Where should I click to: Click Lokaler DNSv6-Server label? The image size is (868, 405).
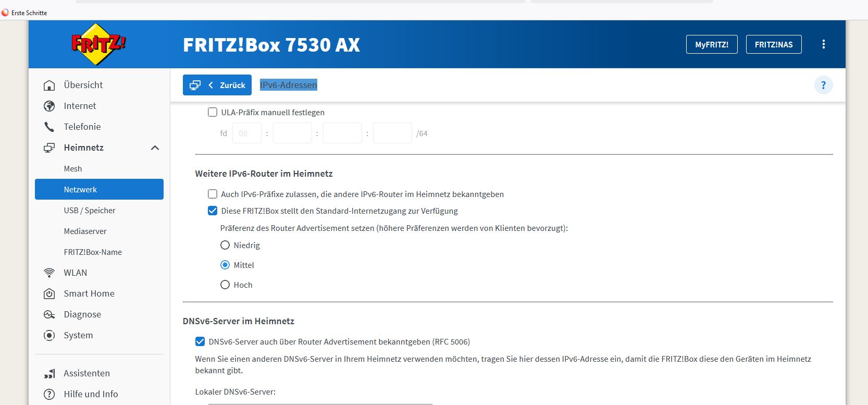click(235, 391)
